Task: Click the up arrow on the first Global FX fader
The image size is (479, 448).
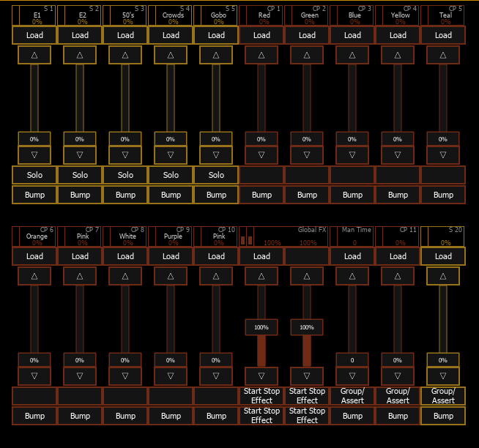Action: [x=261, y=277]
